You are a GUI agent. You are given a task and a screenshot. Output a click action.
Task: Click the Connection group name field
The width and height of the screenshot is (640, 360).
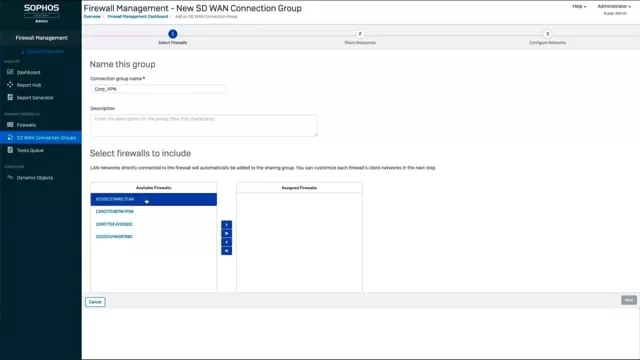pyautogui.click(x=158, y=89)
